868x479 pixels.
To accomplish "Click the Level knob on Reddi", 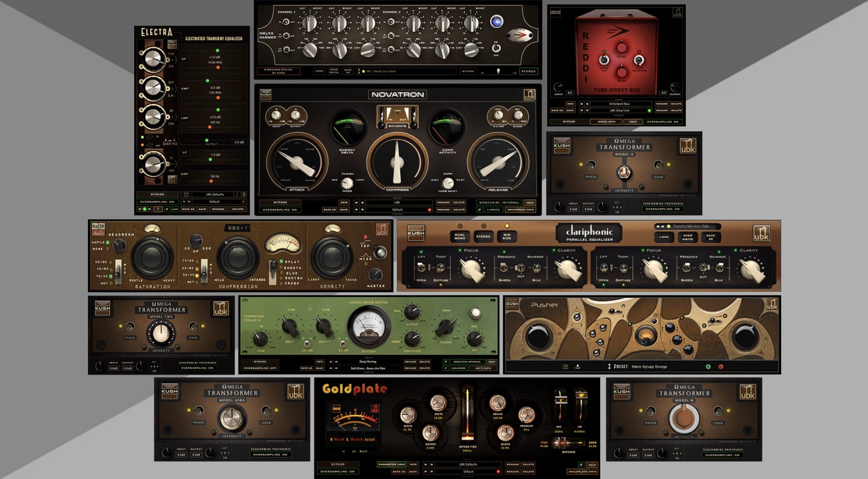I will click(x=621, y=48).
